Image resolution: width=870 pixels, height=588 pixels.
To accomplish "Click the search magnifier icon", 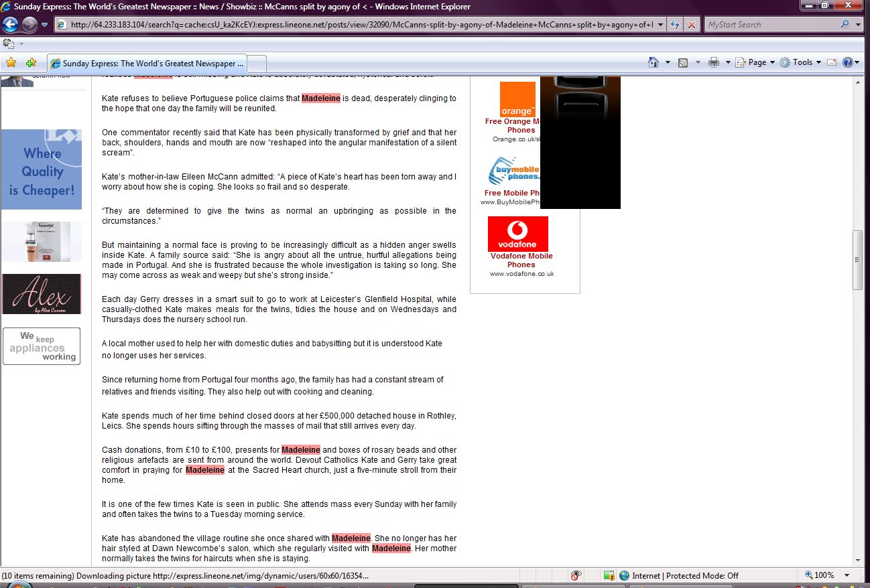I will pos(845,25).
